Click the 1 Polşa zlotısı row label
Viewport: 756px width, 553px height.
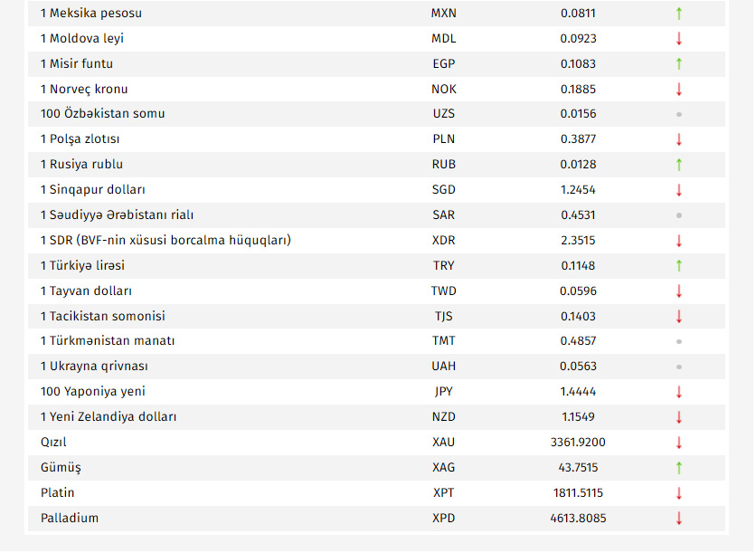click(80, 139)
